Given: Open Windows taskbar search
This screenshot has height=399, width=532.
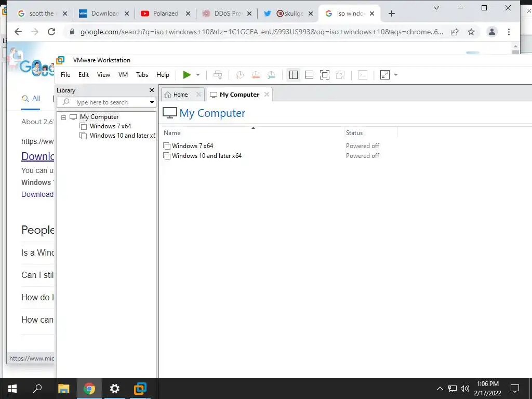Looking at the screenshot, I should (x=37, y=389).
